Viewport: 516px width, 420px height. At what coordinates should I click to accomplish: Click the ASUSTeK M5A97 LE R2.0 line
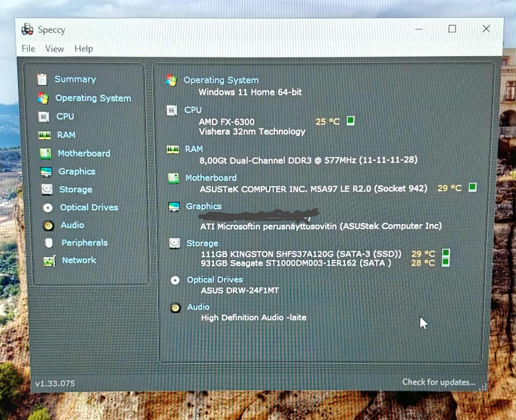[313, 189]
